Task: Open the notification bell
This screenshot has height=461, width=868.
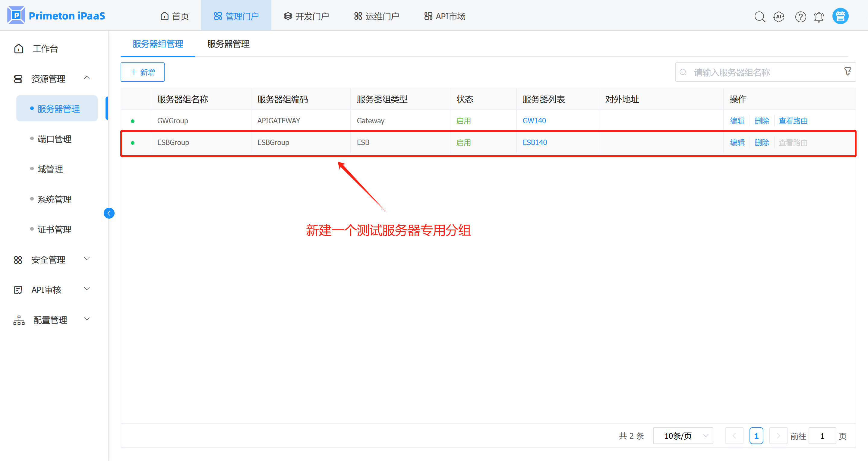Action: point(819,17)
